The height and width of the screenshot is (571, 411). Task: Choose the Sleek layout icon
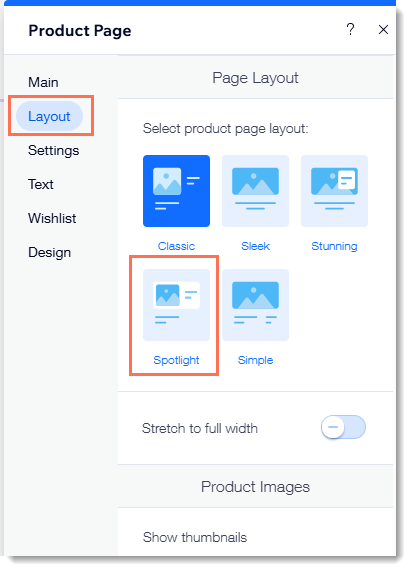tap(255, 191)
